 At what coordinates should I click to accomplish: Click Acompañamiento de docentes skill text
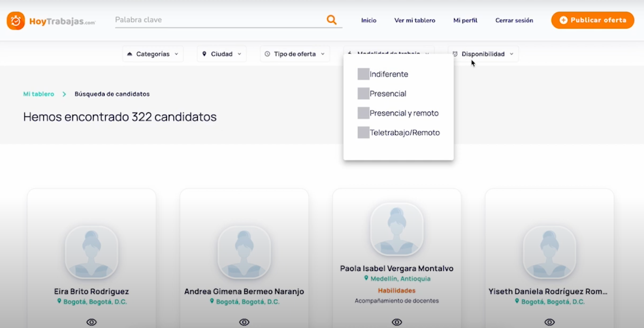[x=397, y=301]
